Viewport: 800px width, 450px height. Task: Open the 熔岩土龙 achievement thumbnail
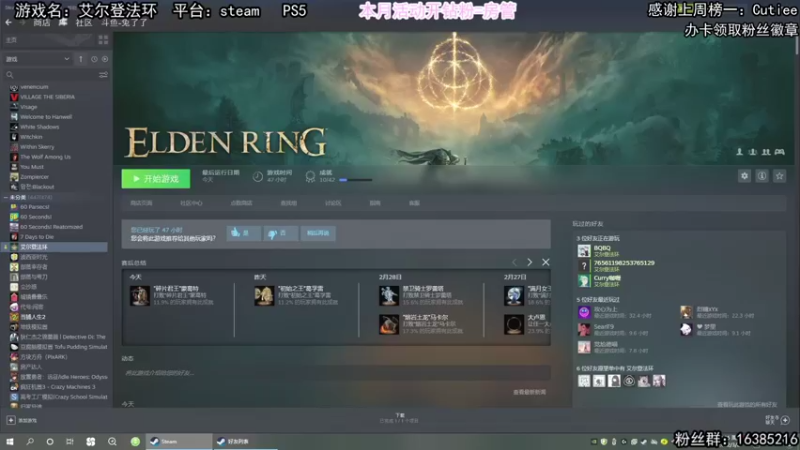(389, 324)
